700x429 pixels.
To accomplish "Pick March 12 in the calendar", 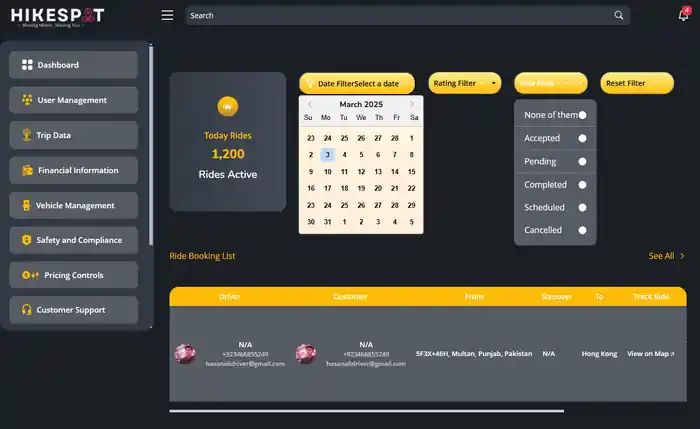I will tap(361, 171).
